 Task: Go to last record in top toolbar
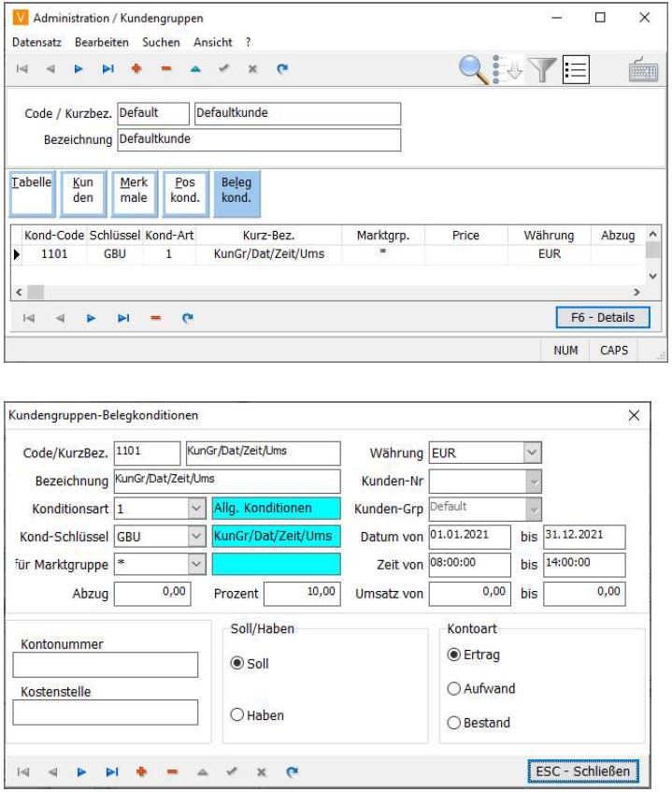tap(107, 68)
